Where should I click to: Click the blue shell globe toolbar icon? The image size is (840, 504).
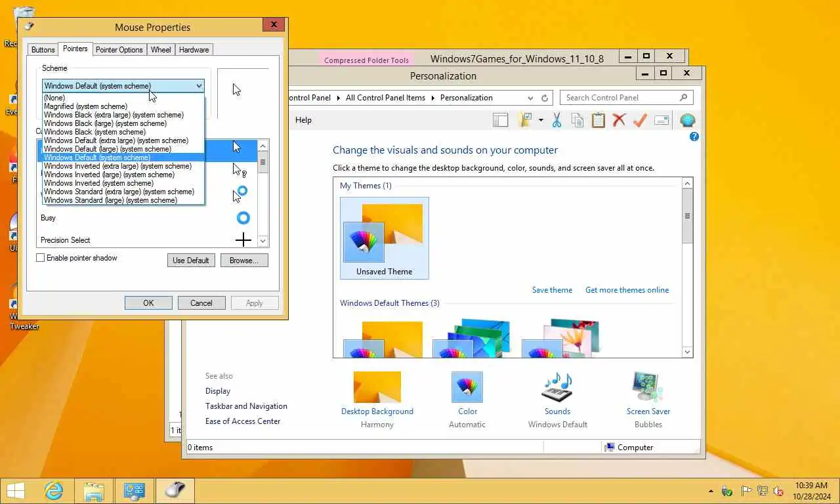pos(687,120)
